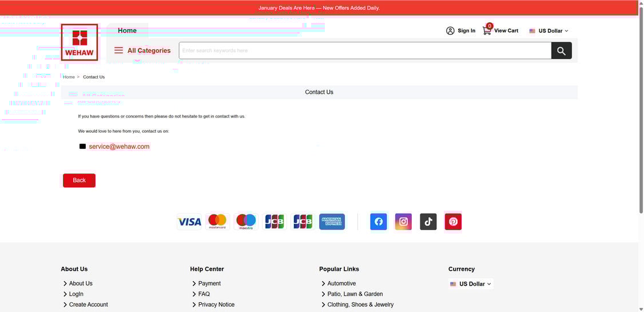Open the Automotive popular link
Viewport: 644px width, 312px height.
(341, 283)
